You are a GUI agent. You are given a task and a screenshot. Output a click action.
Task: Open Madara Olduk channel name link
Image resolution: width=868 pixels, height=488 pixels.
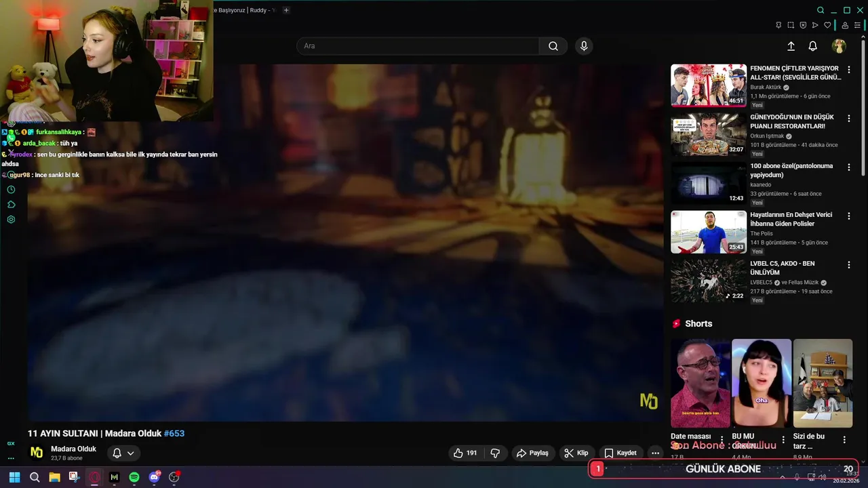pyautogui.click(x=73, y=449)
